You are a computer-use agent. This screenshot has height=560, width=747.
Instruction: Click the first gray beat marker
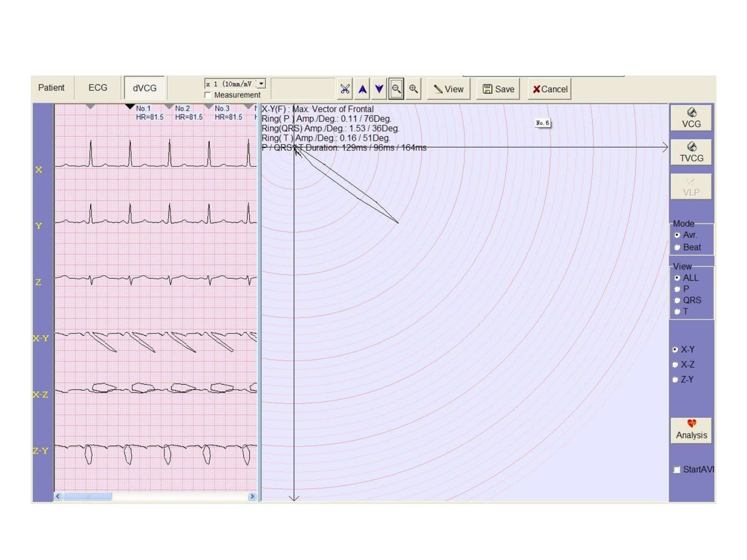(90, 107)
